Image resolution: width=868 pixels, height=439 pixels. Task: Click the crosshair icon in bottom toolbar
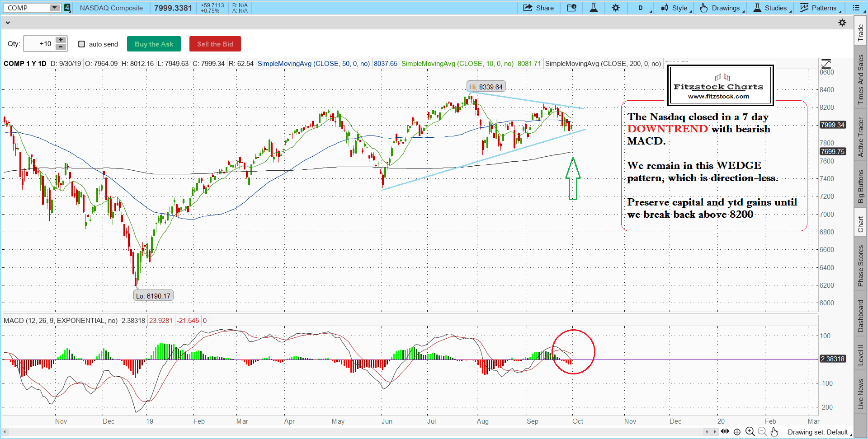point(737,432)
